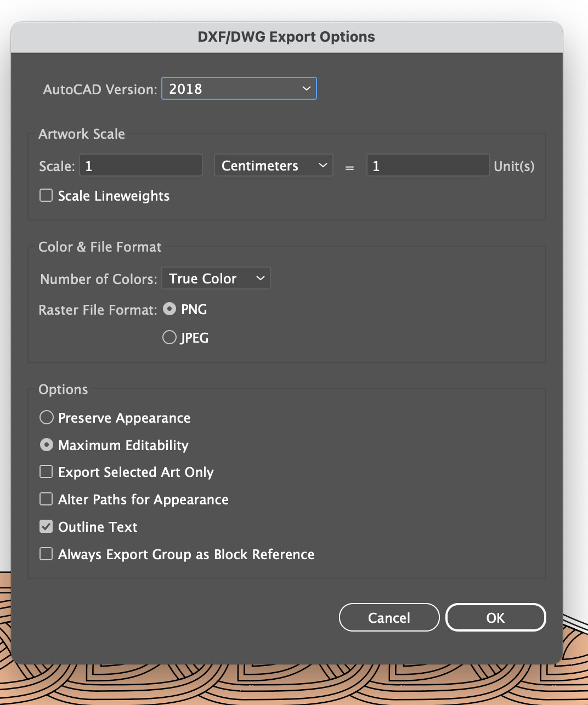The image size is (588, 705).
Task: Click the Scale input field
Action: coord(141,166)
